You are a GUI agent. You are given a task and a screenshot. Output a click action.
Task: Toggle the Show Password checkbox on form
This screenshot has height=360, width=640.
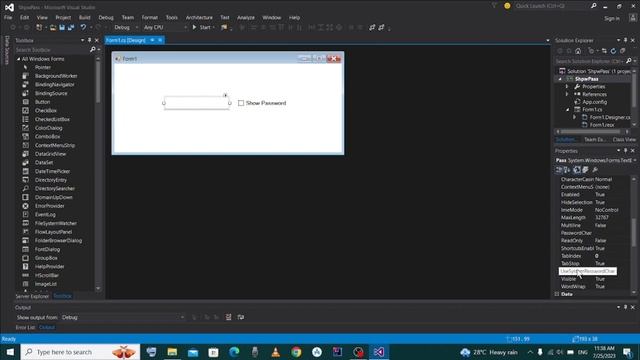pos(241,103)
